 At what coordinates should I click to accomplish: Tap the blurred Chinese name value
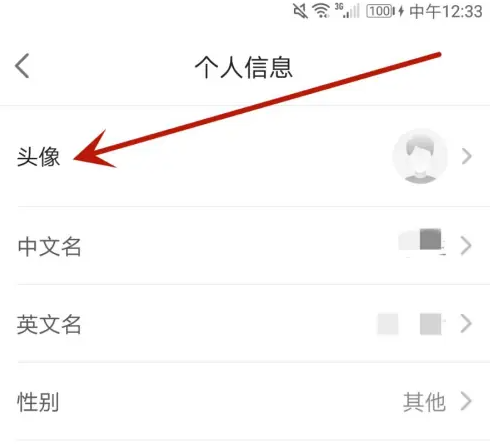tap(422, 241)
